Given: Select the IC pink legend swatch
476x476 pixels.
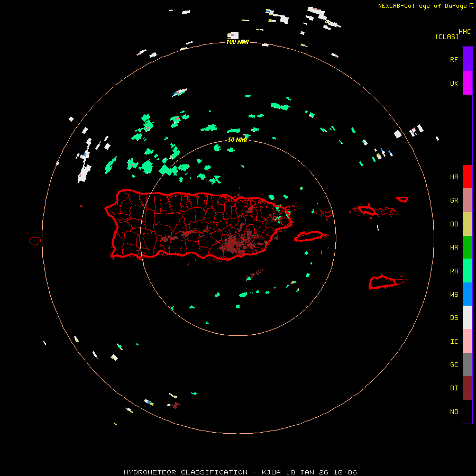Looking at the screenshot, I should coord(467,341).
